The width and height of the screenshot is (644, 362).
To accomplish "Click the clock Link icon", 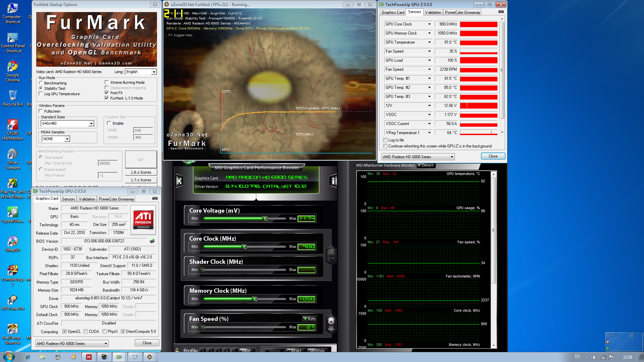I will pyautogui.click(x=331, y=255).
